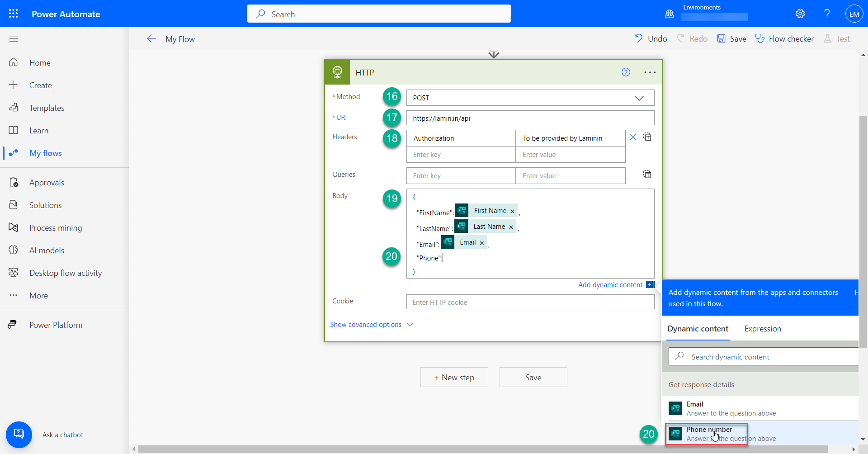Open Process mining in the sidebar
This screenshot has height=454, width=868.
64,227
